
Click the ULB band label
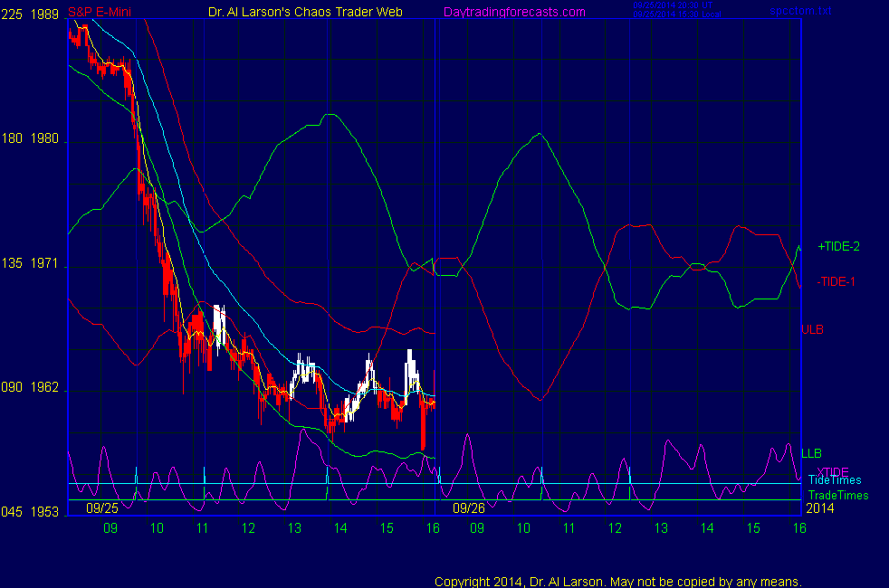click(x=812, y=329)
